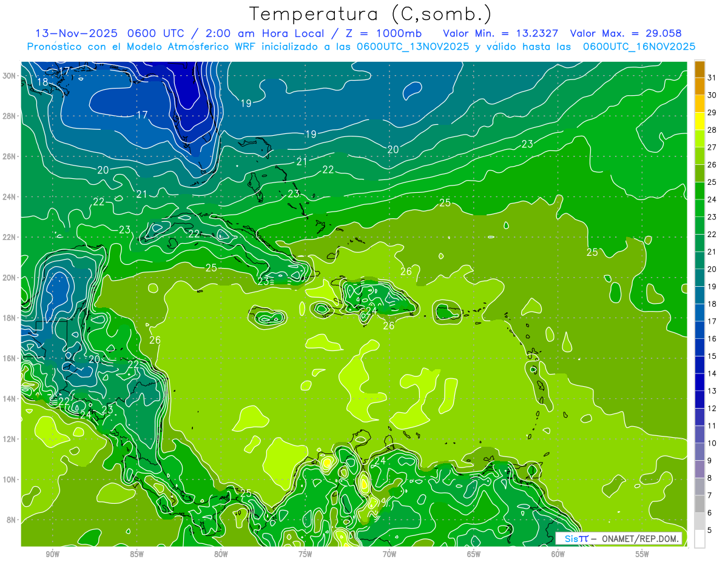
Task: Click the '20N' latitude label
Action: pyautogui.click(x=9, y=278)
